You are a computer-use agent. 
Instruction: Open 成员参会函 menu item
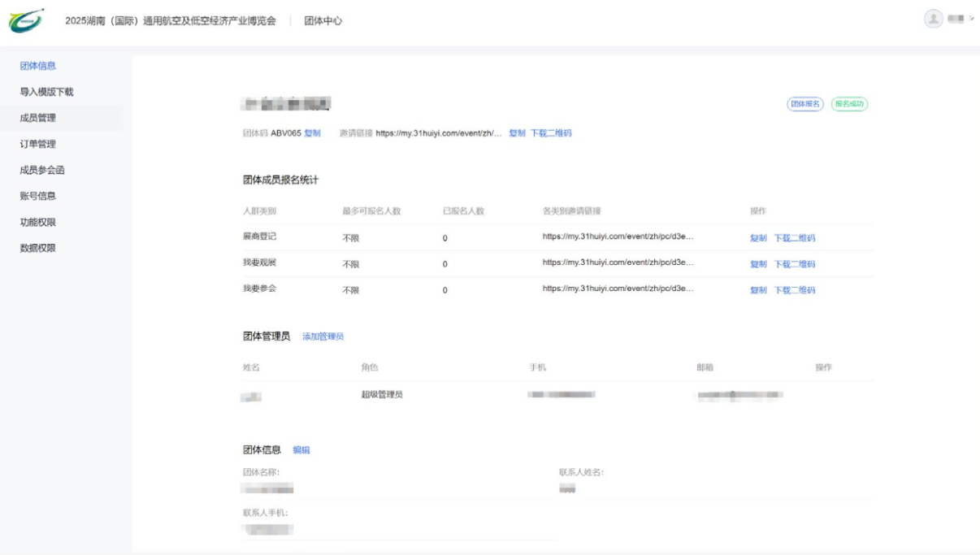42,170
